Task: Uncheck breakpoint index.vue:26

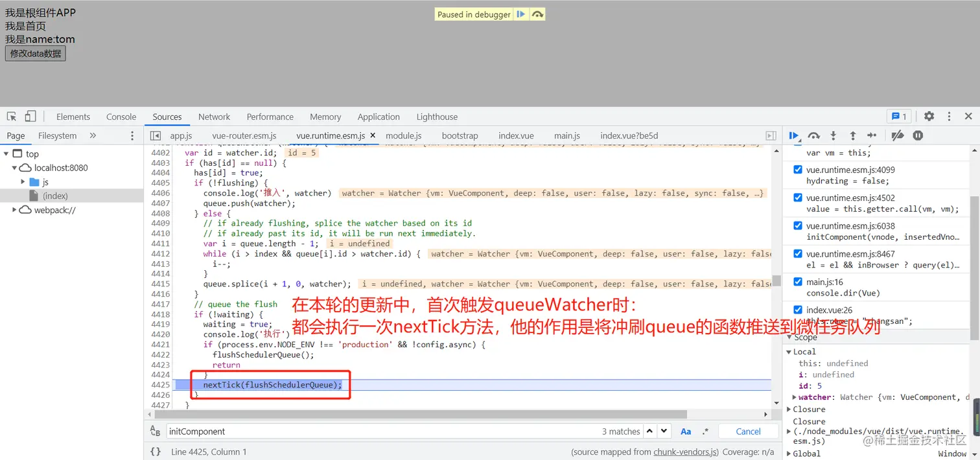Action: pyautogui.click(x=798, y=310)
